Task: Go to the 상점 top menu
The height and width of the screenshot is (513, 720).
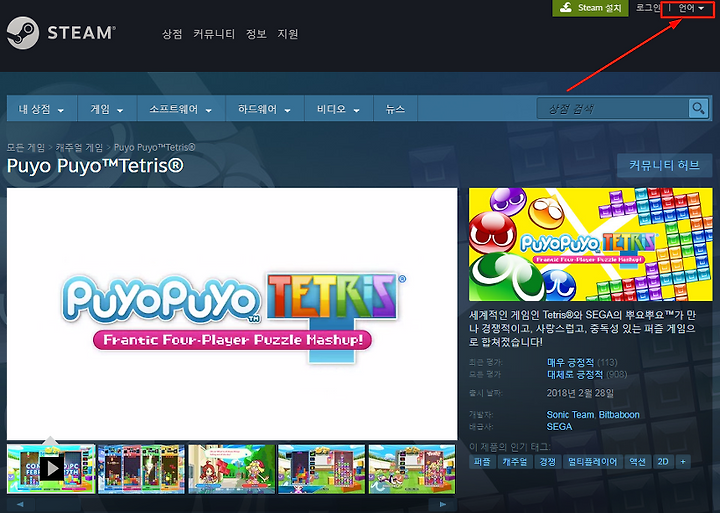Action: [x=172, y=34]
